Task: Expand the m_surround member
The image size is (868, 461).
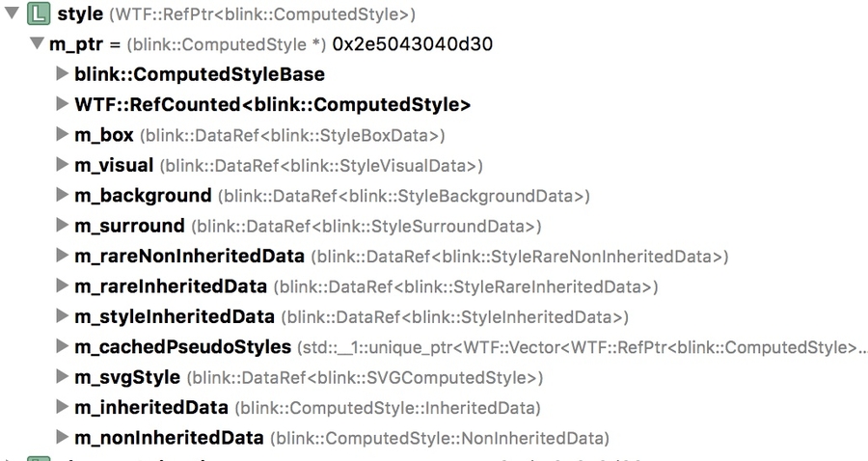Action: pyautogui.click(x=63, y=227)
